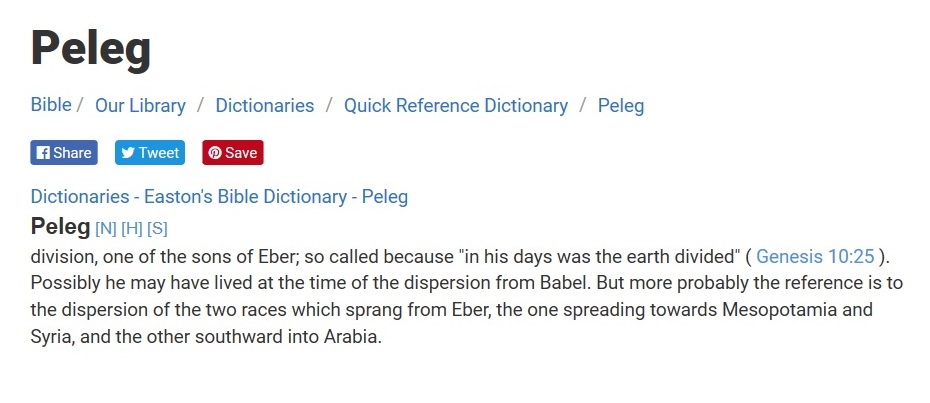Click the large Peleg page heading
Image resolution: width=930 pixels, height=403 pixels.
coord(91,48)
